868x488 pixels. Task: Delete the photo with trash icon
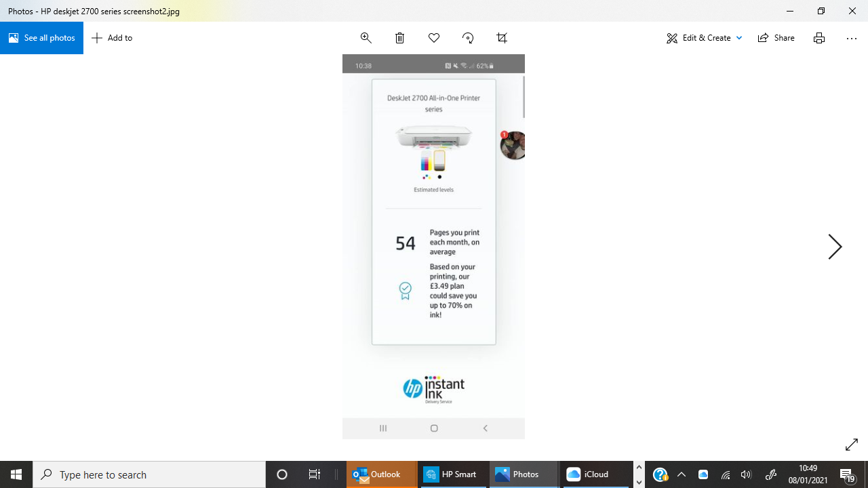pyautogui.click(x=400, y=38)
